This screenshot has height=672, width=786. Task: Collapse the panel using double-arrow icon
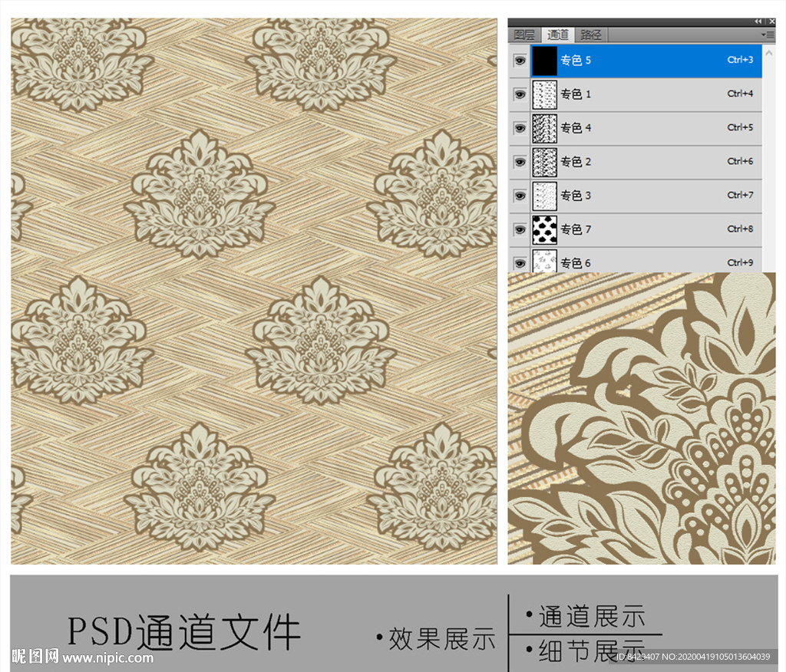point(758,21)
